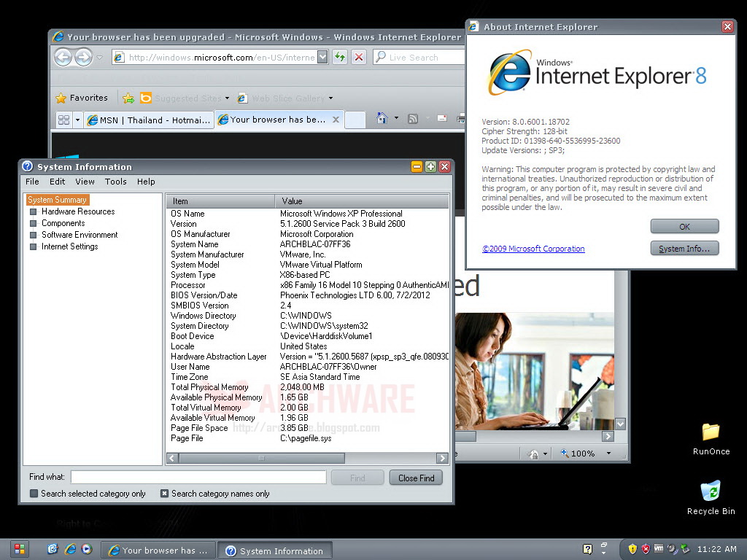
Task: Click Show Desktop Quick Launch icon
Action: pos(53,550)
